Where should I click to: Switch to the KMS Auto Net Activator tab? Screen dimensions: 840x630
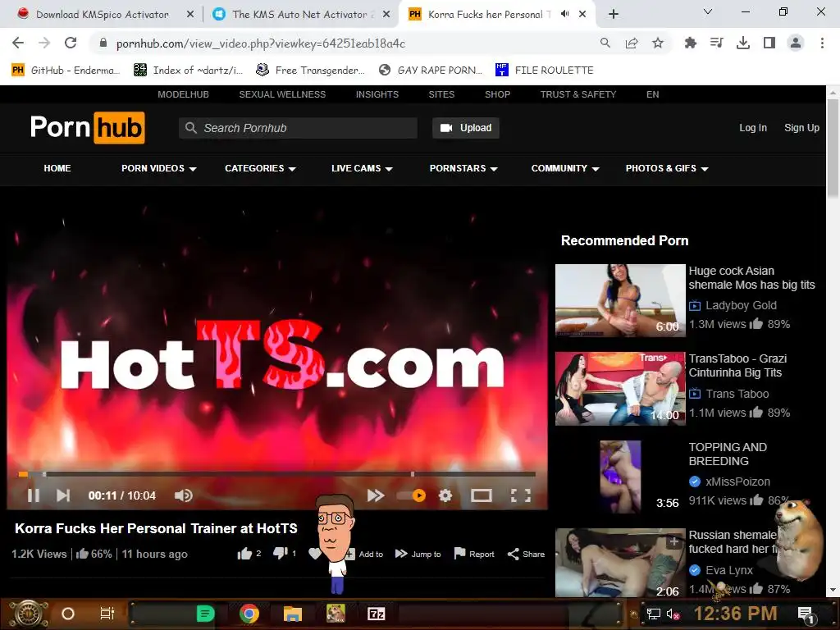point(300,15)
